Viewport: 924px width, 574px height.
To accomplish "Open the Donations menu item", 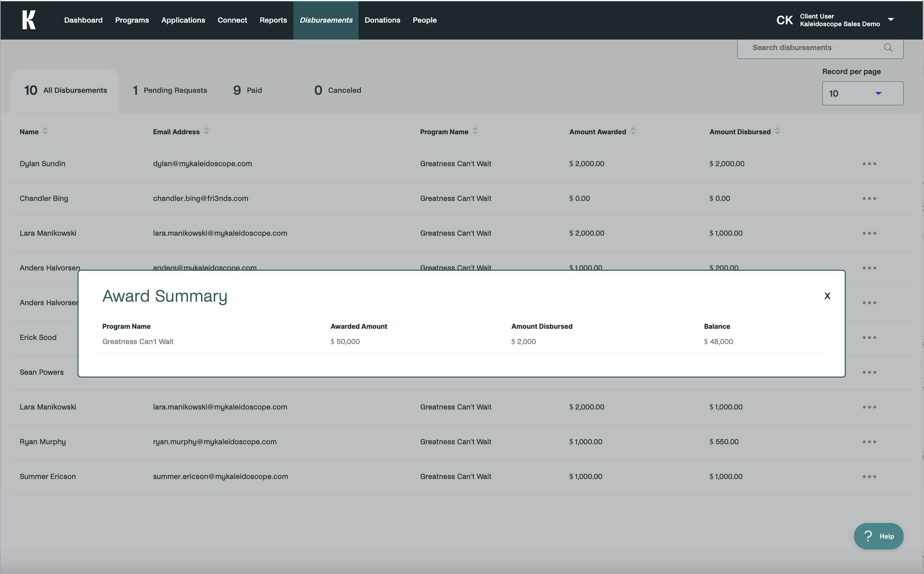I will (382, 20).
